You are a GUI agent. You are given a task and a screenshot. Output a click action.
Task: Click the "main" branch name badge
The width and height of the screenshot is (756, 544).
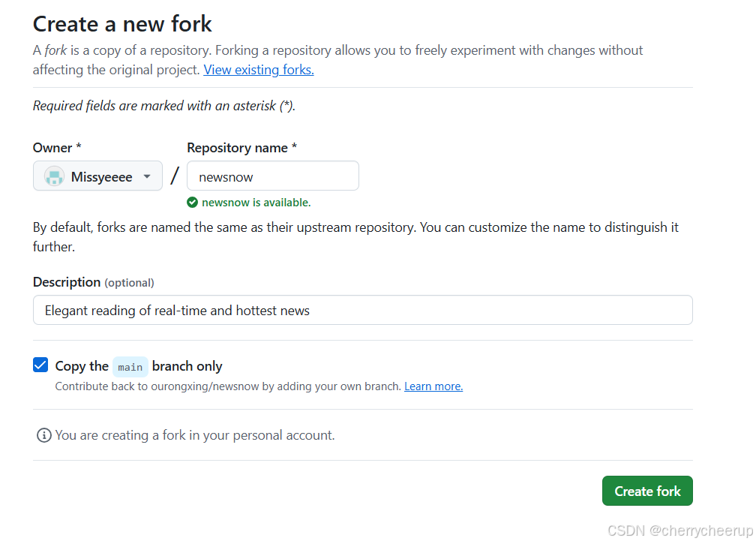tap(130, 367)
